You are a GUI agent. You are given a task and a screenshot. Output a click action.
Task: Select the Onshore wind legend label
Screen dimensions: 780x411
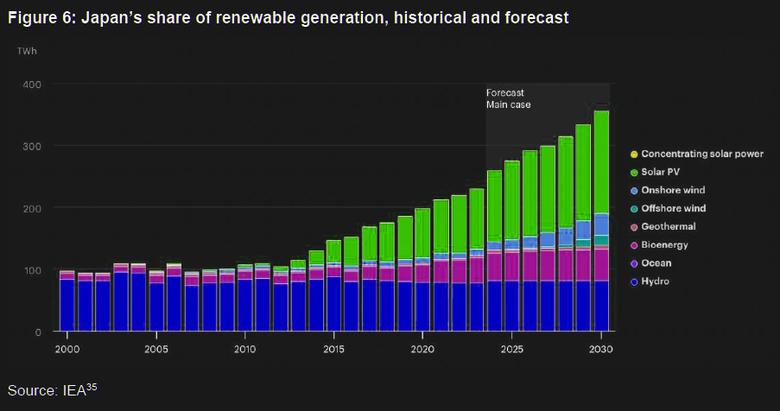click(673, 190)
